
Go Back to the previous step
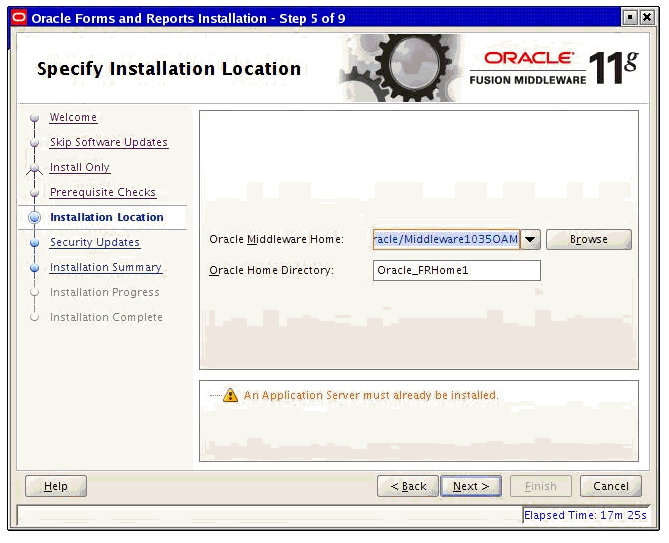408,486
